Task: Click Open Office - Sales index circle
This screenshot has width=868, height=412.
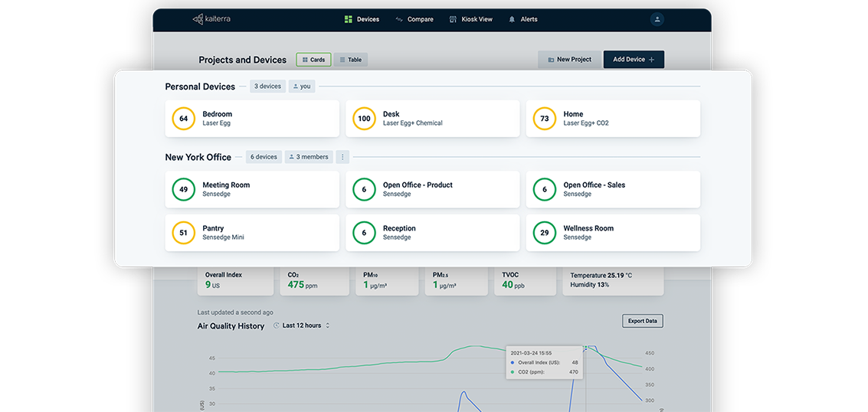Action: (545, 189)
